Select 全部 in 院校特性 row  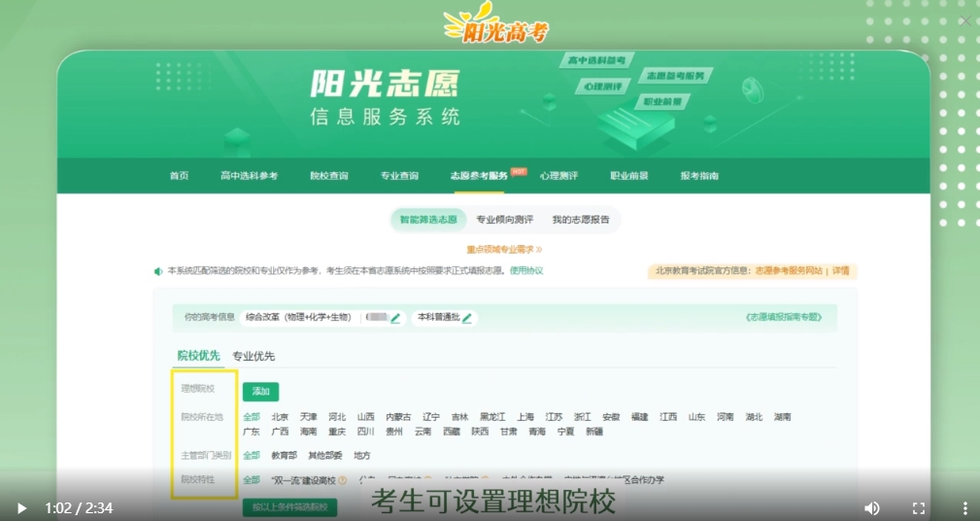pyautogui.click(x=252, y=480)
